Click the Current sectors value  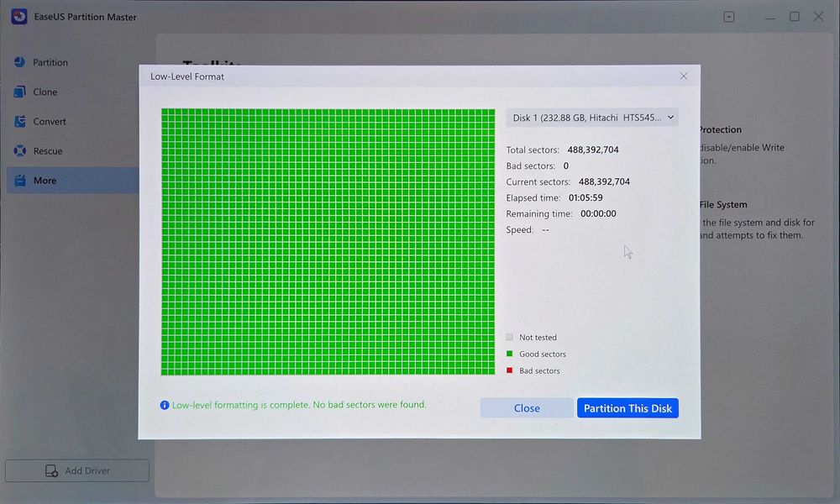604,181
